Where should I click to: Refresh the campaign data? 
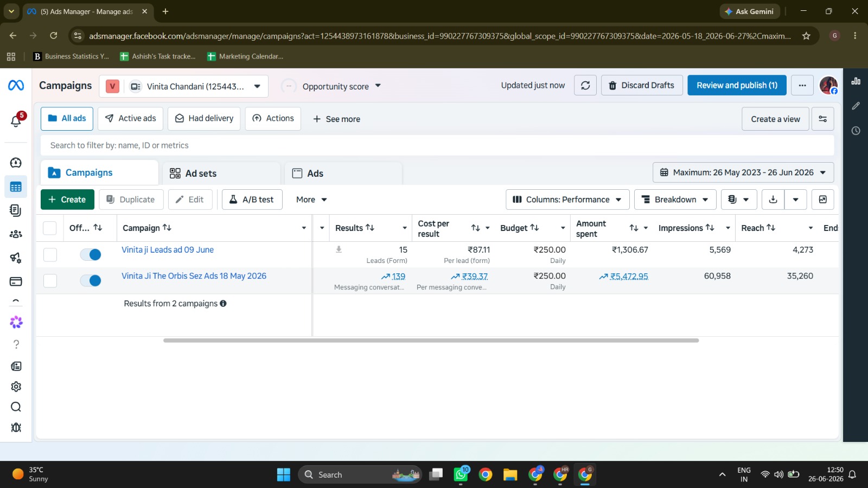coord(585,85)
